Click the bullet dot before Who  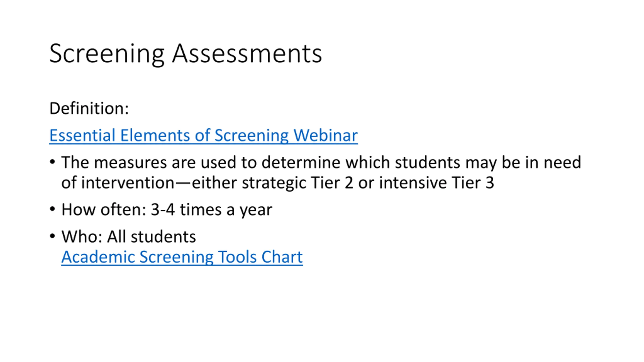click(x=52, y=236)
